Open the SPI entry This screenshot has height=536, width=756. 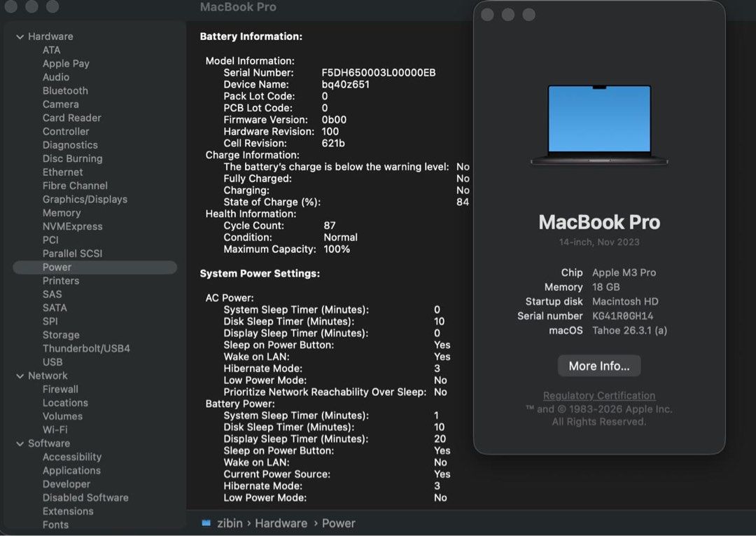(x=50, y=322)
